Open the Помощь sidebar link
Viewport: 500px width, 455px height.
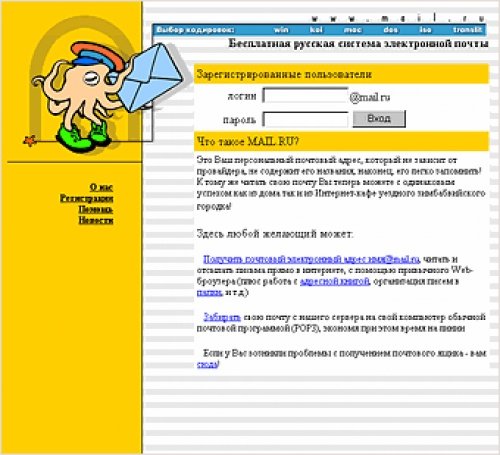point(96,209)
